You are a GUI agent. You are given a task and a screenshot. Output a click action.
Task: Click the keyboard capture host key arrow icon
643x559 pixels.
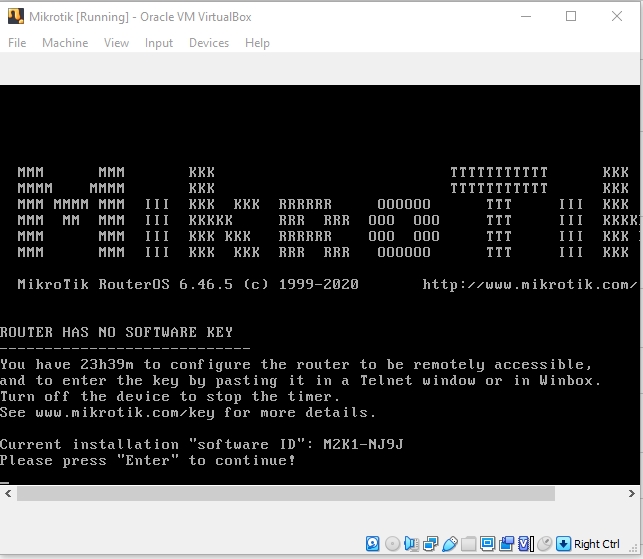click(563, 544)
